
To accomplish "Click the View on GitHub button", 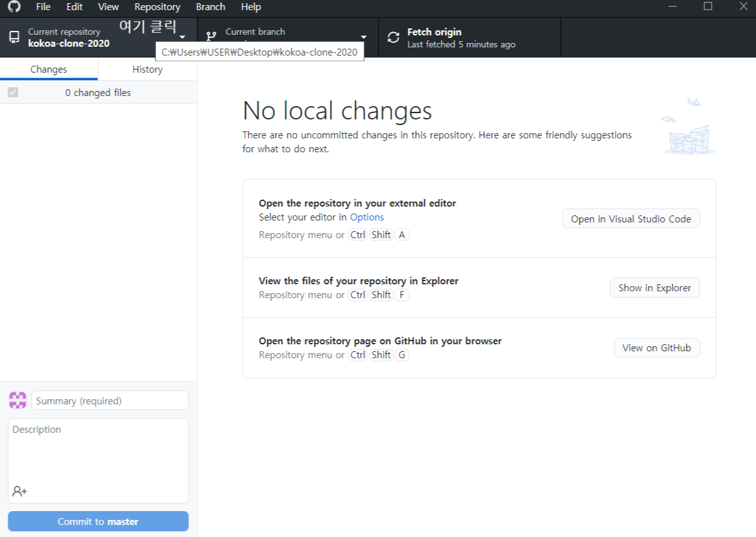I will pos(656,348).
